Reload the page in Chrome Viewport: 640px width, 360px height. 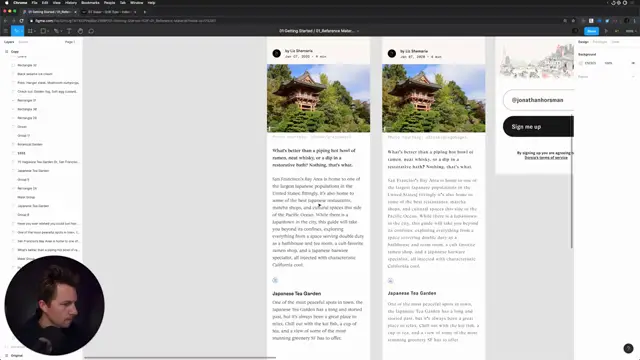point(22,20)
